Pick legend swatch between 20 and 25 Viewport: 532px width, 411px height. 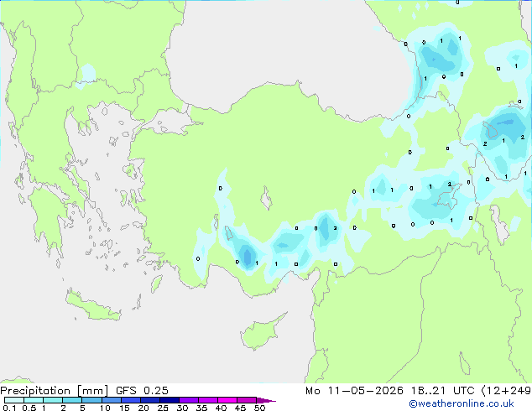pyautogui.click(x=150, y=400)
